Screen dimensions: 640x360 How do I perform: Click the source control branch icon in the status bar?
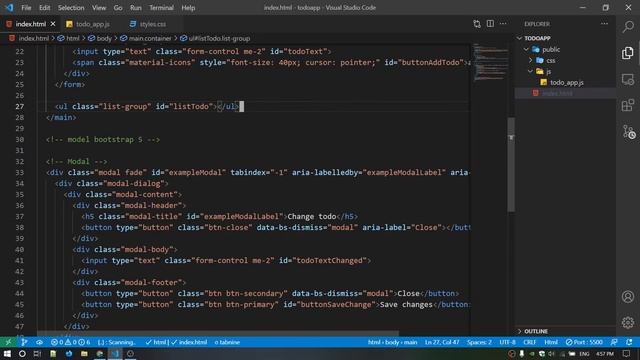[24, 342]
